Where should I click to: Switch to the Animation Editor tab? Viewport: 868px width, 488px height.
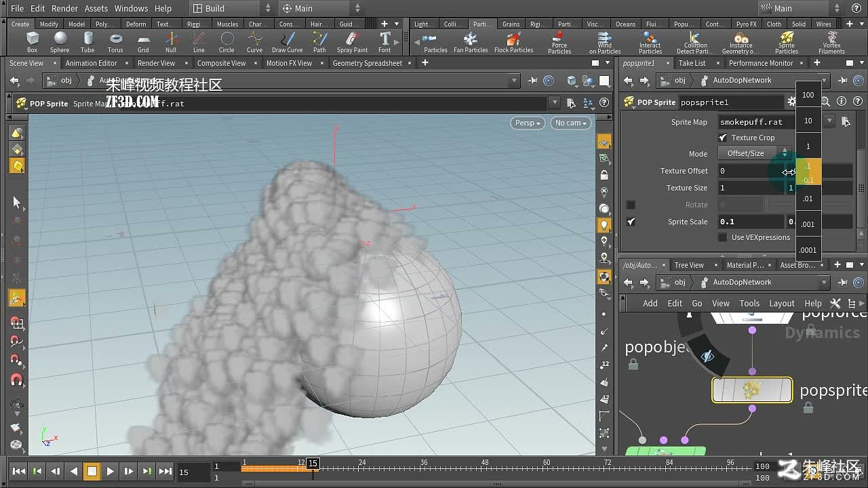tap(92, 63)
